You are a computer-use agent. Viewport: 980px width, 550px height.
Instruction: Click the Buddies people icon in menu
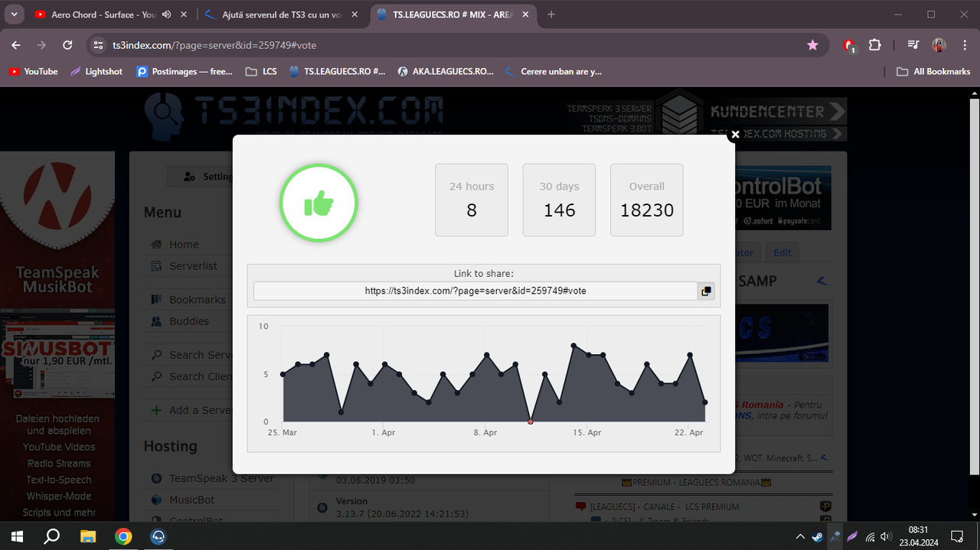click(x=156, y=321)
